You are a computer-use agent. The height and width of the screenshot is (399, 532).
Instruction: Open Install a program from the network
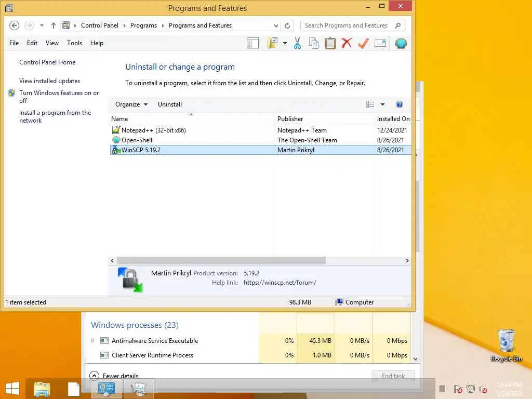55,116
